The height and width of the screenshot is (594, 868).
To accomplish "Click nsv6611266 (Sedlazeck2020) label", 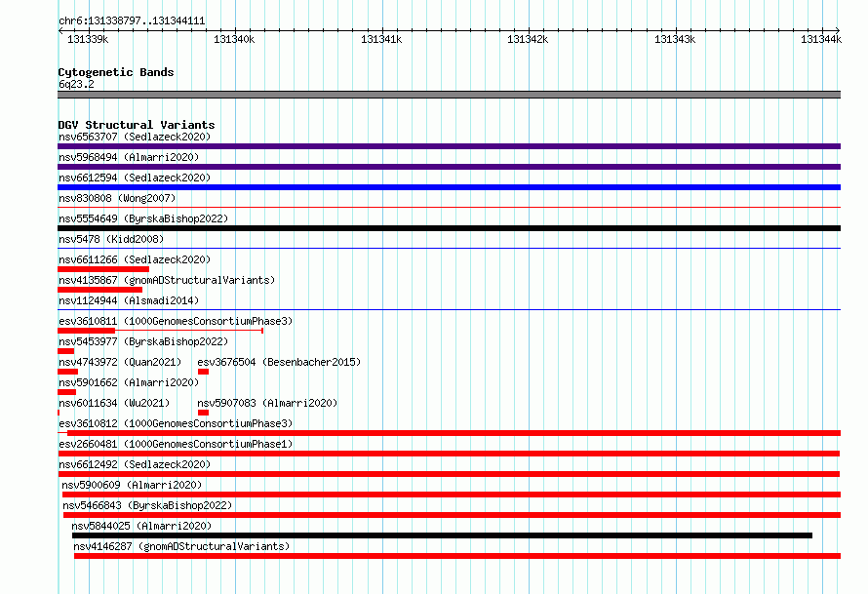I will pyautogui.click(x=135, y=259).
